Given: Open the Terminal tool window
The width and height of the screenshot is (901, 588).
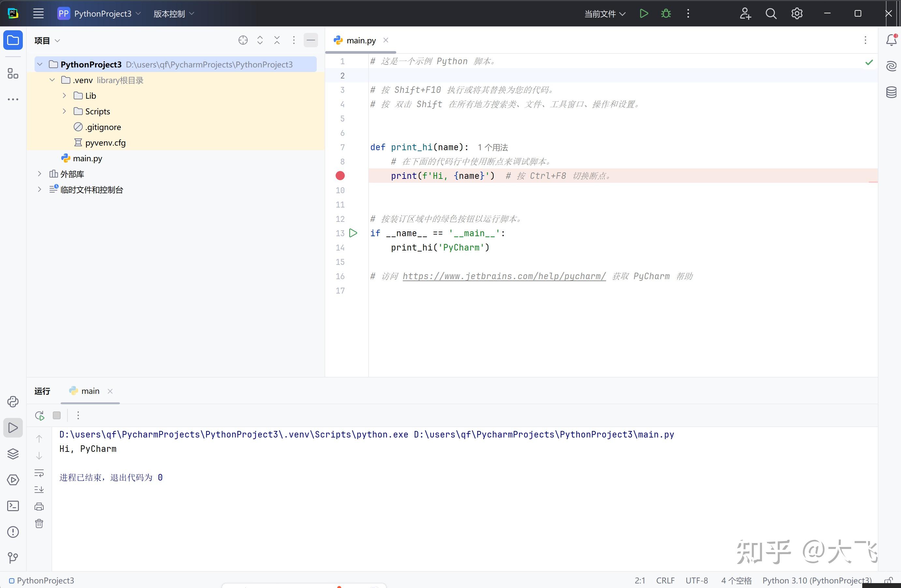Looking at the screenshot, I should coord(13,506).
